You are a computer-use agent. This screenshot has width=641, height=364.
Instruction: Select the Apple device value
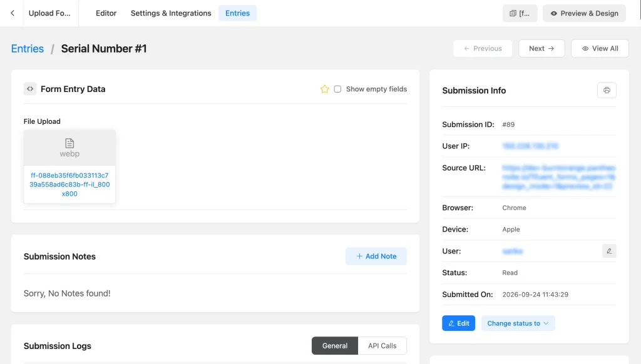pyautogui.click(x=511, y=229)
